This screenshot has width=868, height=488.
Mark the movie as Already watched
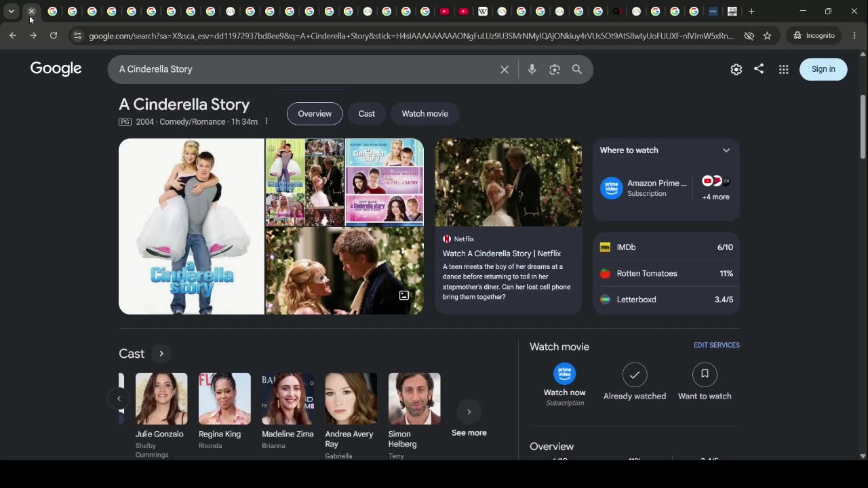(x=635, y=374)
